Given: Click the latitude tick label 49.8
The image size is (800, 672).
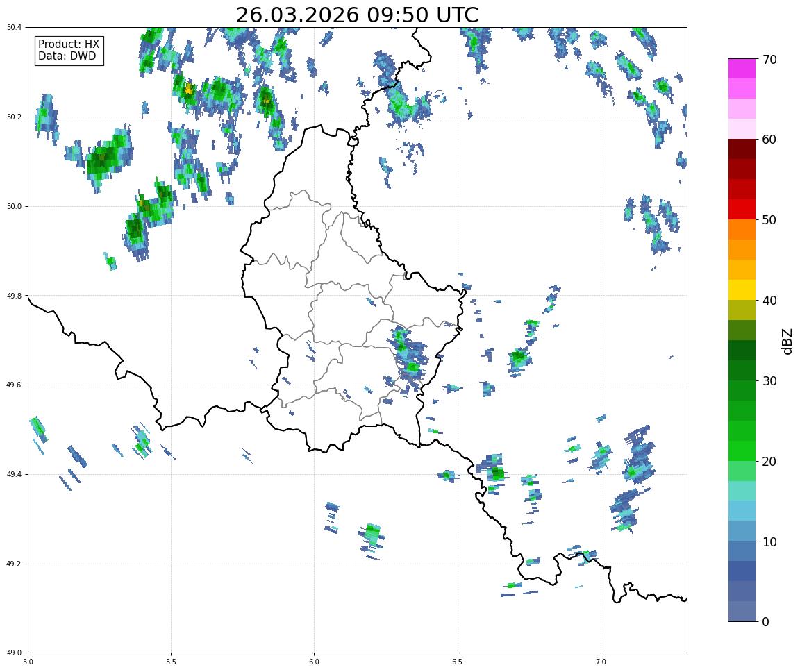Looking at the screenshot, I should click(x=14, y=296).
